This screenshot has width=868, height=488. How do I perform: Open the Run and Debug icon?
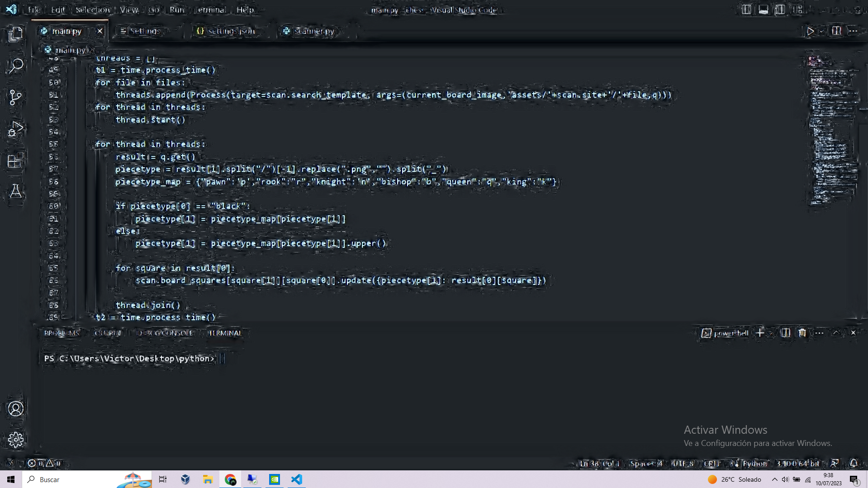point(16,129)
